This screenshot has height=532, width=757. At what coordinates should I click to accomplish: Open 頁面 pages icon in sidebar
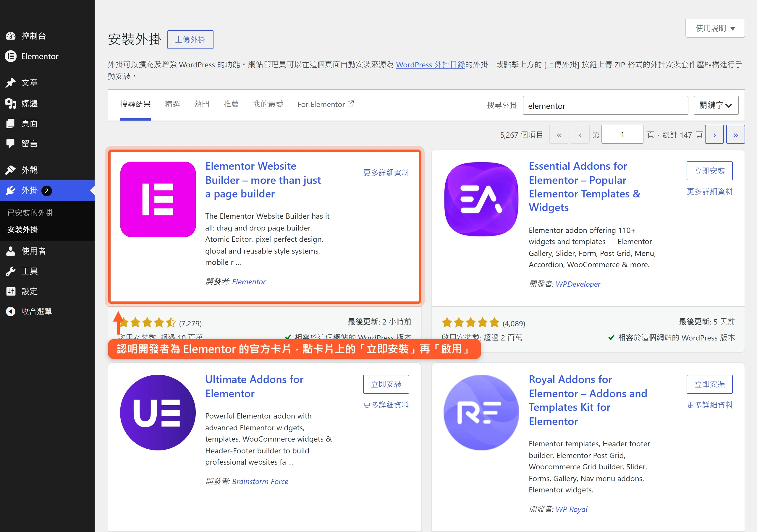pyautogui.click(x=11, y=123)
